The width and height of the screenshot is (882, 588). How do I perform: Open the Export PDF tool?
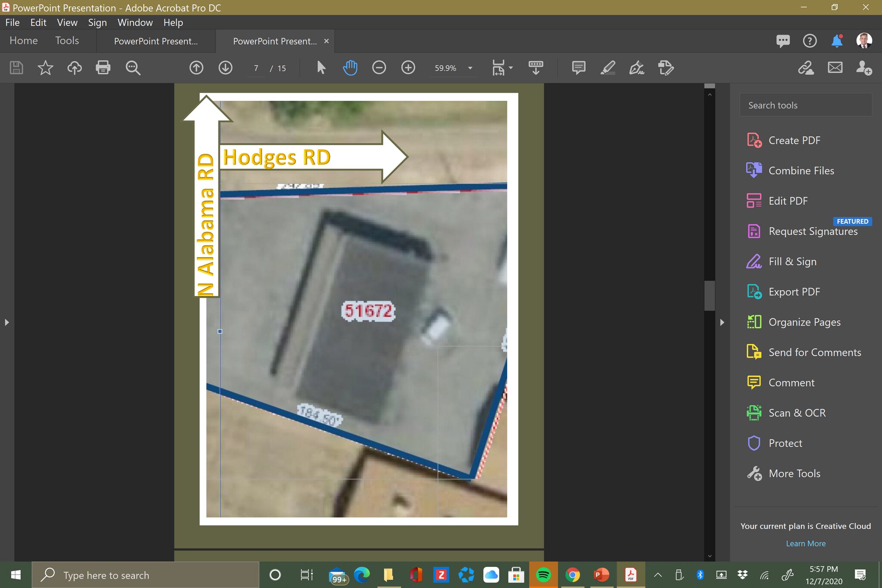794,292
